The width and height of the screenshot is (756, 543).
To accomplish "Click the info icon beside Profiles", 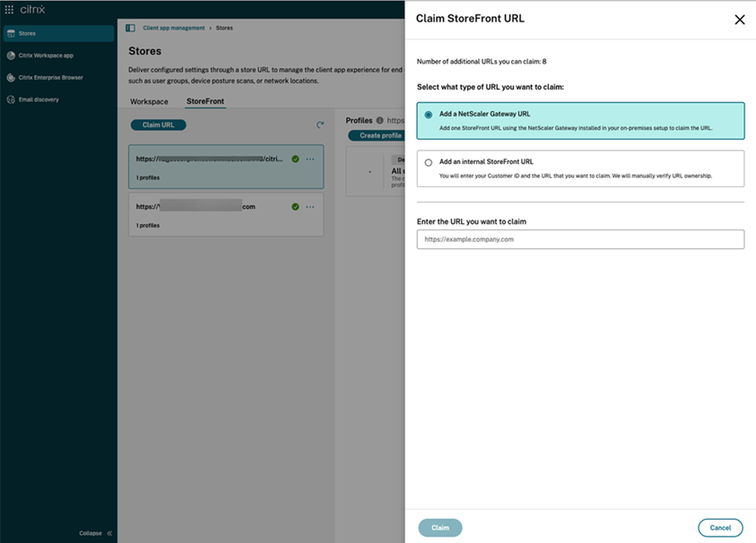I will point(379,120).
